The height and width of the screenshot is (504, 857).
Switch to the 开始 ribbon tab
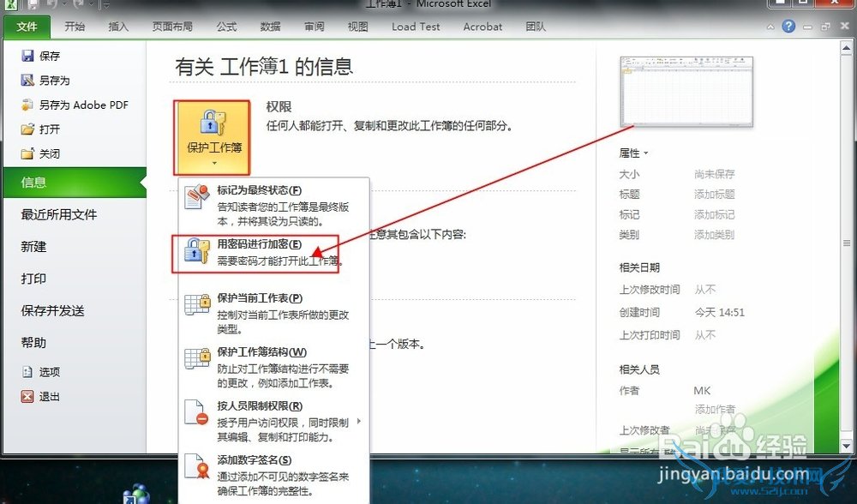[x=75, y=27]
